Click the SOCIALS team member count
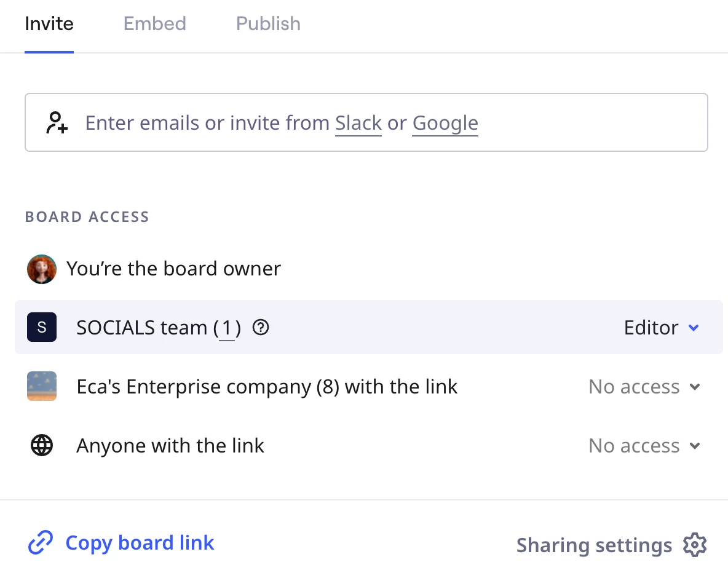 [227, 328]
